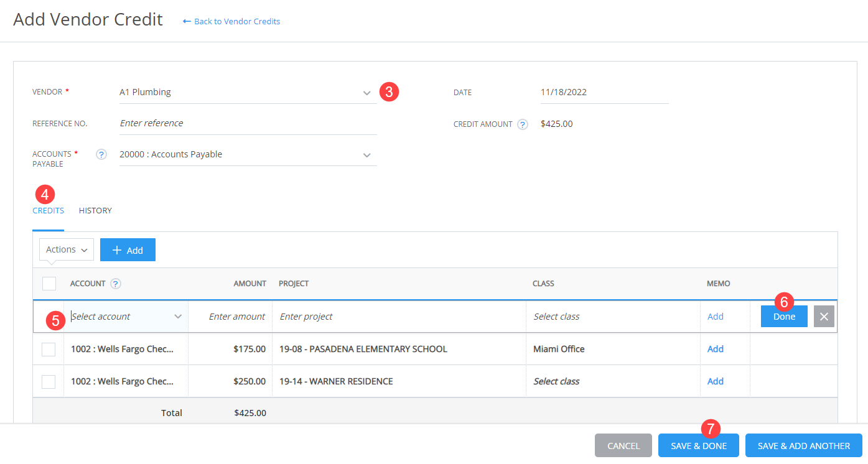The width and height of the screenshot is (868, 464).
Task: Click the Done button in edit row
Action: 784,317
